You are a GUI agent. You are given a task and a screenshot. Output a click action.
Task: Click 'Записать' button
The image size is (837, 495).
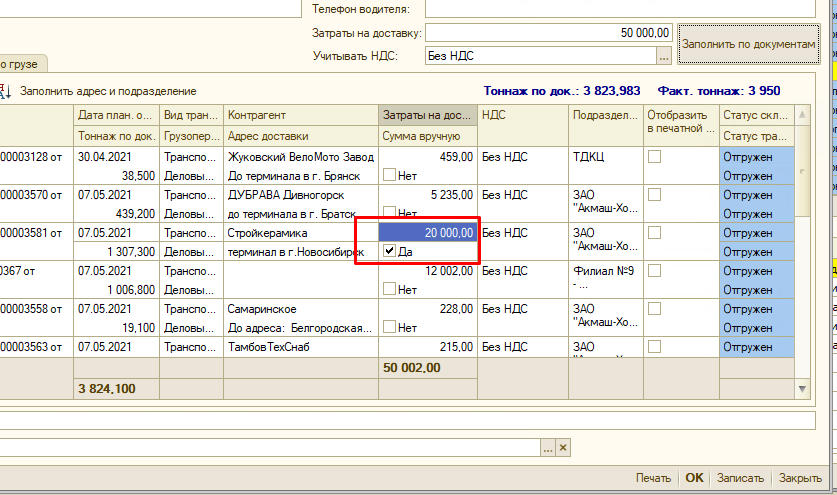740,478
